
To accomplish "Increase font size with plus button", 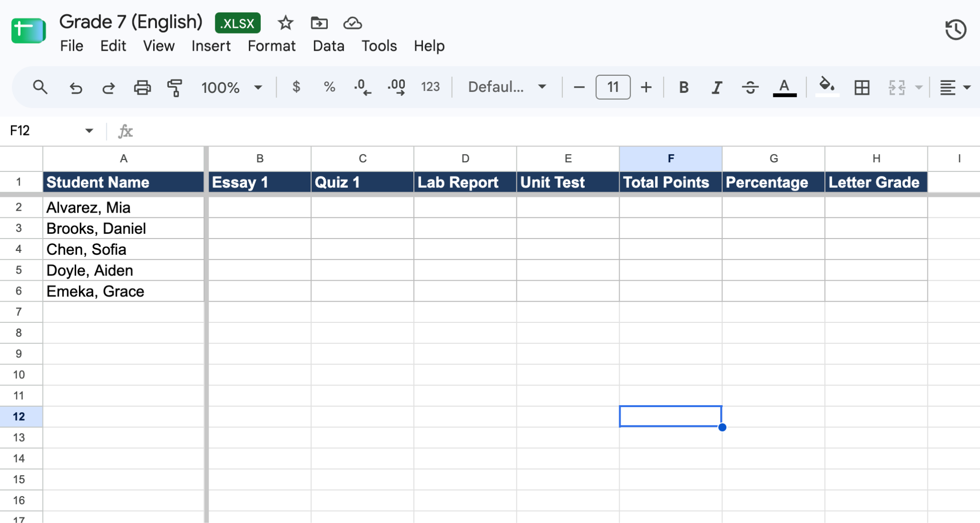I will (x=646, y=87).
